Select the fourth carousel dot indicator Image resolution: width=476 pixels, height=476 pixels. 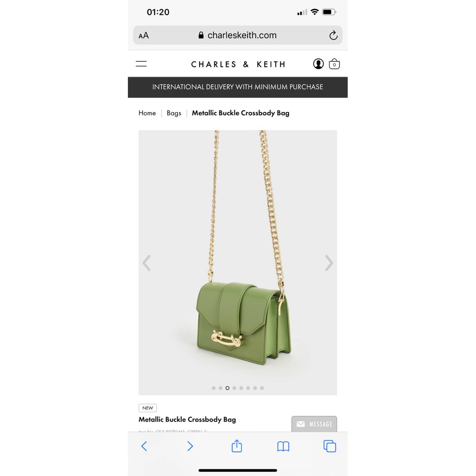point(234,388)
